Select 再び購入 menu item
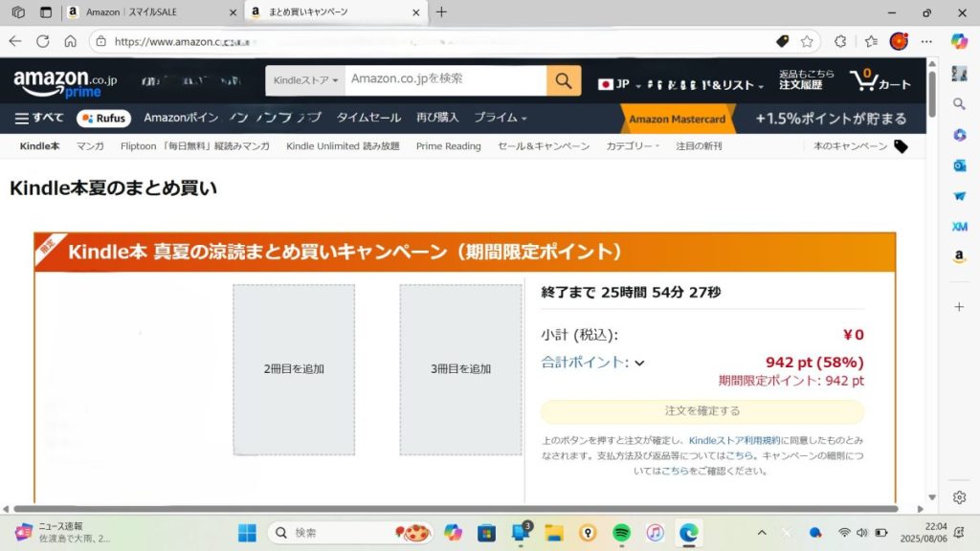Screen dimensions: 980x551 pos(437,118)
